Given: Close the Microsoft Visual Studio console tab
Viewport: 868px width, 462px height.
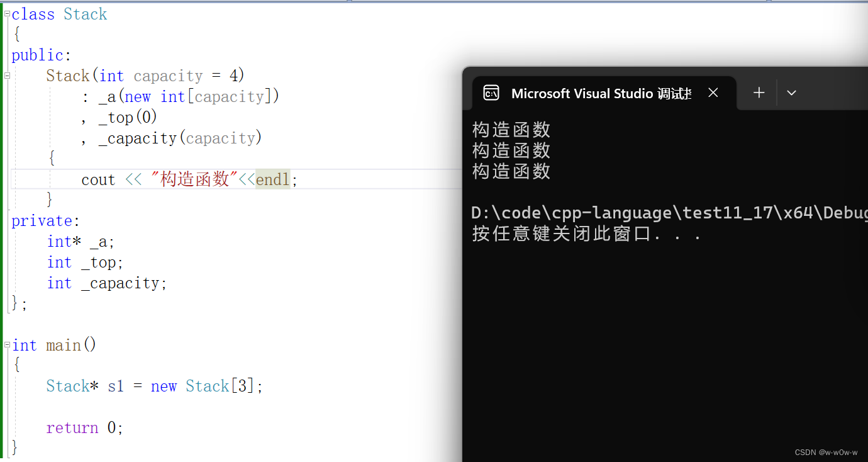Looking at the screenshot, I should tap(713, 93).
